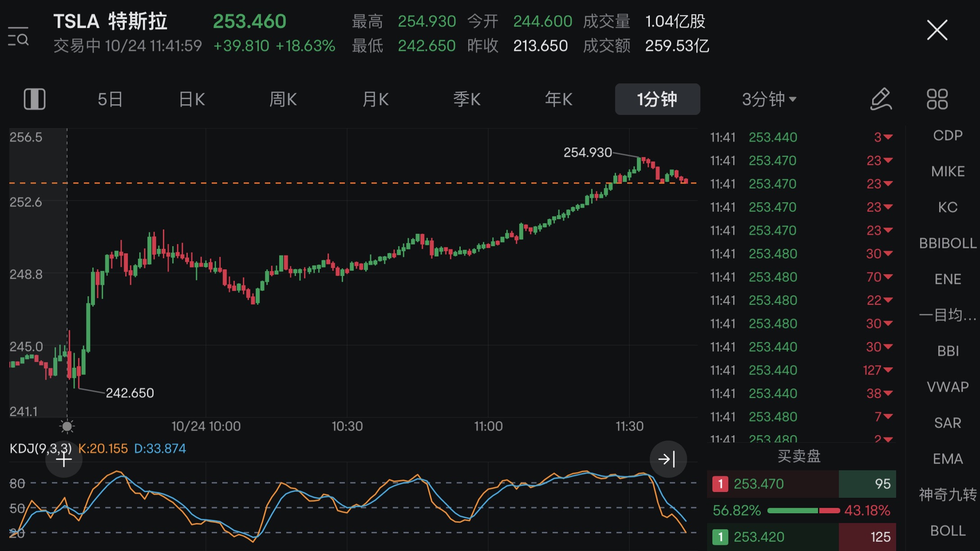Select the 神奇九转 indicator
Viewport: 980px width, 551px height.
948,495
